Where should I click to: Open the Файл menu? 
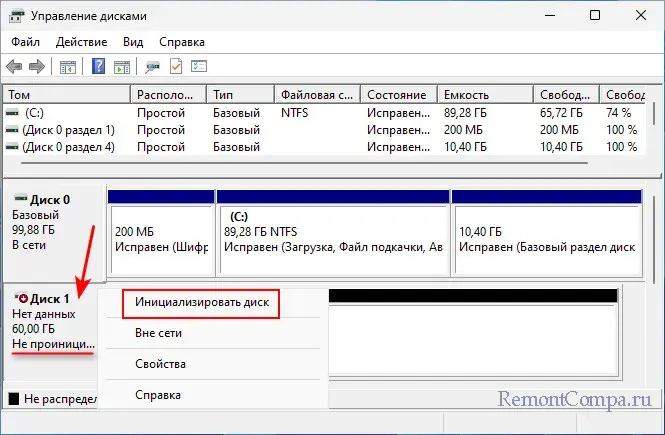point(25,42)
